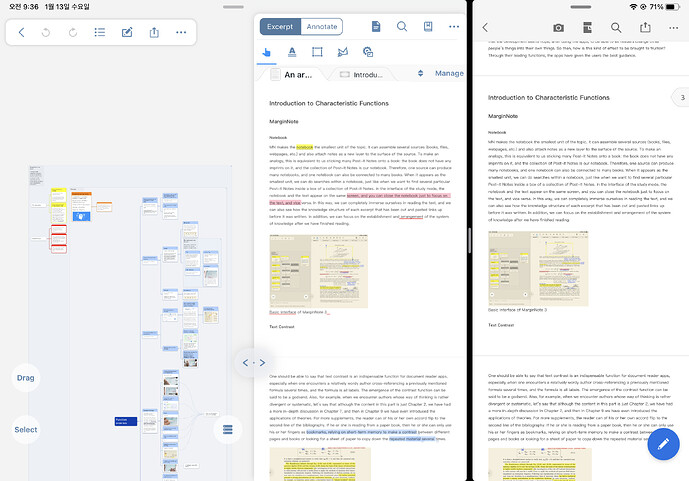
Task: Switch to the 'Introdu...' document tab
Action: [x=362, y=75]
